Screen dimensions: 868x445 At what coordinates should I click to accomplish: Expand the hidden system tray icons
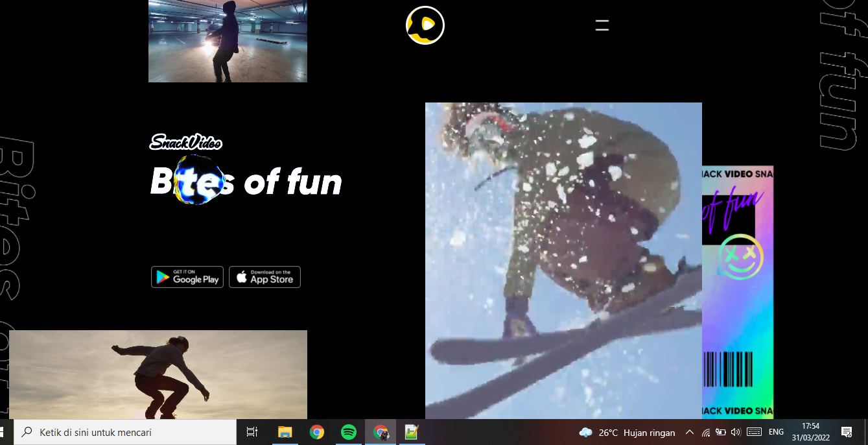tap(690, 432)
